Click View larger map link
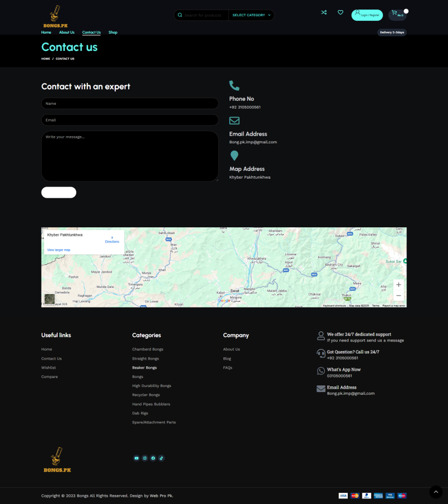 (59, 250)
